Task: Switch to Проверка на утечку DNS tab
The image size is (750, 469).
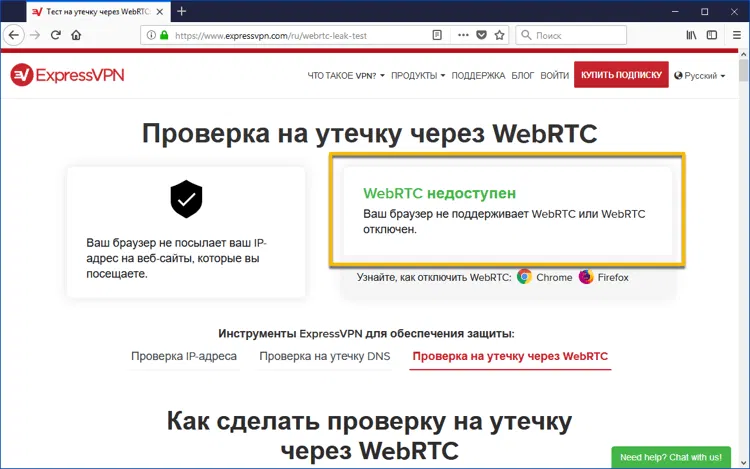Action: point(325,356)
